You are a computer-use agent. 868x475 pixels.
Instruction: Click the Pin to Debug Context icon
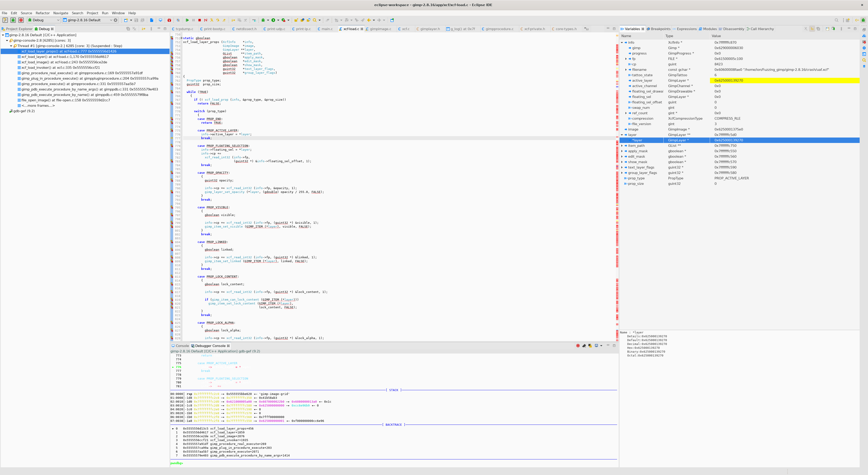click(x=834, y=29)
